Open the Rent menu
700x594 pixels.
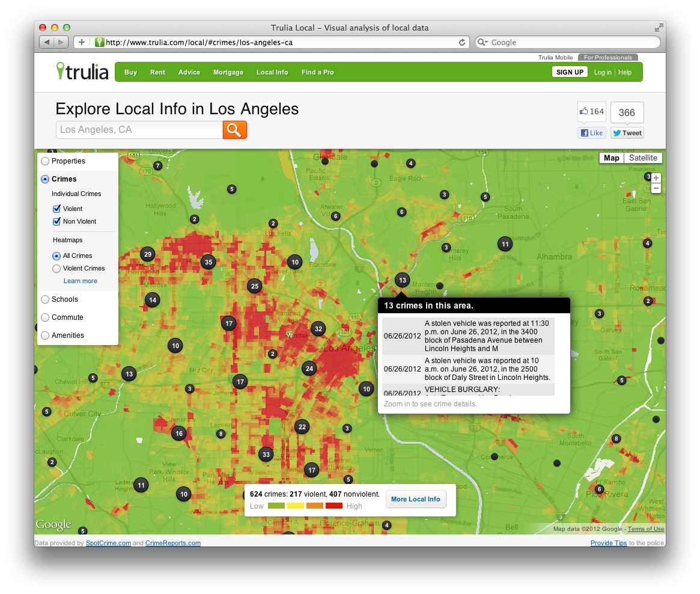tap(157, 72)
